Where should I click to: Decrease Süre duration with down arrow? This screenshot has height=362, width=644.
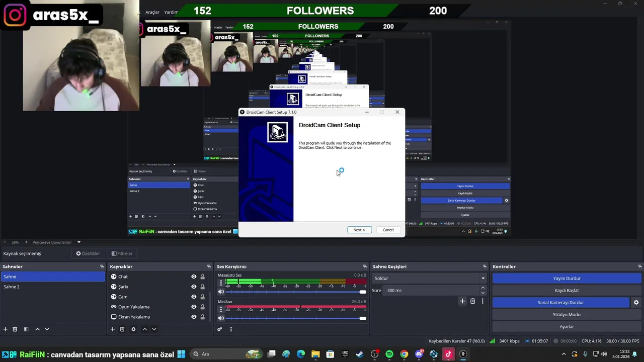[x=483, y=293]
